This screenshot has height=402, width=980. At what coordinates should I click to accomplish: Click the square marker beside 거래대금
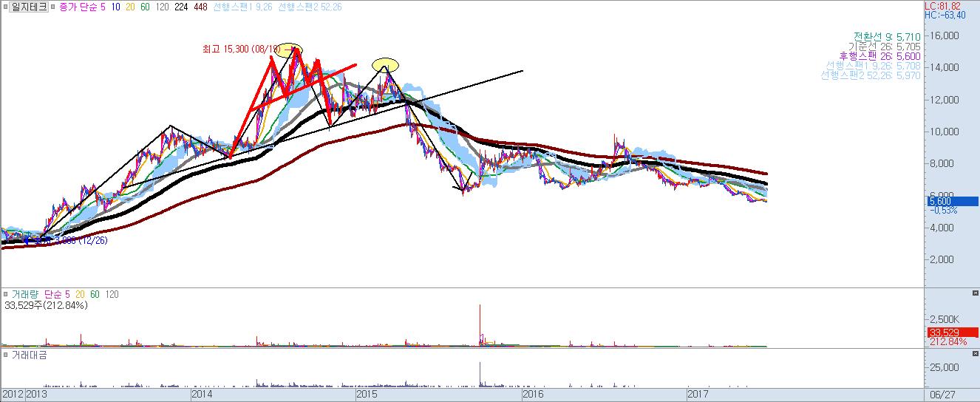click(5, 355)
